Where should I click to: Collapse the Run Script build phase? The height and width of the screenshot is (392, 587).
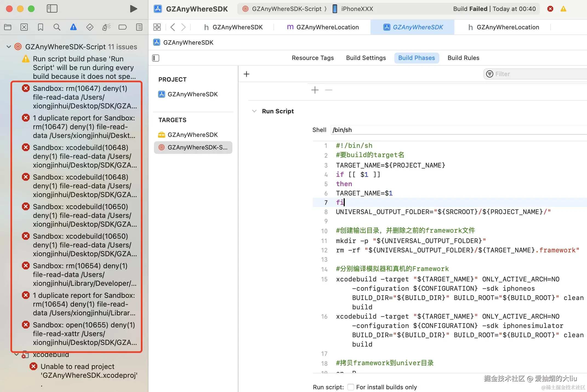pos(254,111)
